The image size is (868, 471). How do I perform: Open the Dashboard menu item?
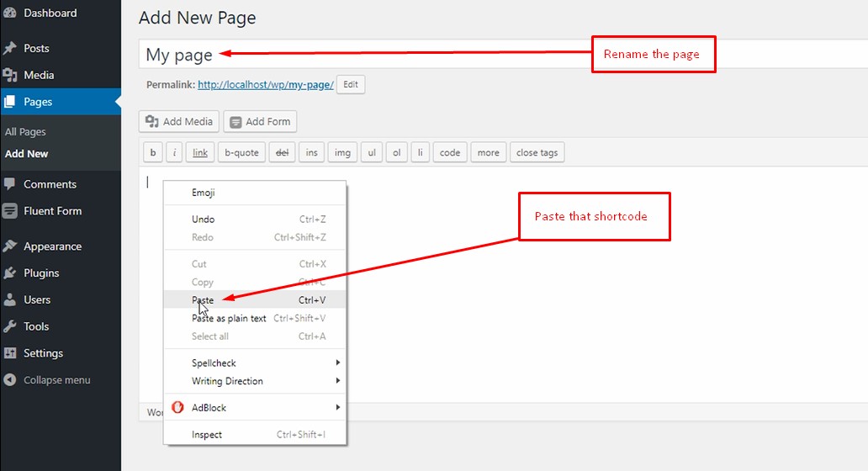pos(61,13)
